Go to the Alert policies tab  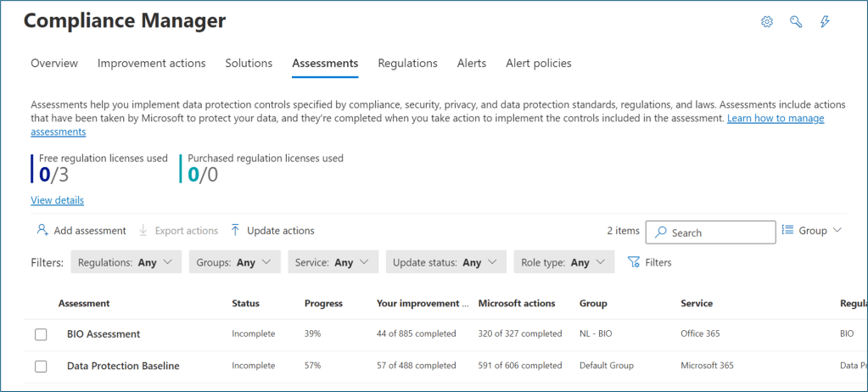(538, 63)
